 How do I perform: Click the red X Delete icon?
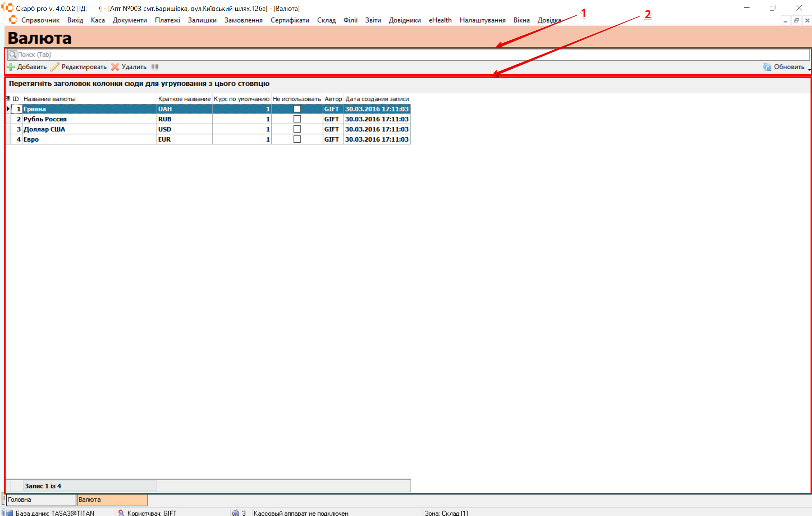(115, 67)
